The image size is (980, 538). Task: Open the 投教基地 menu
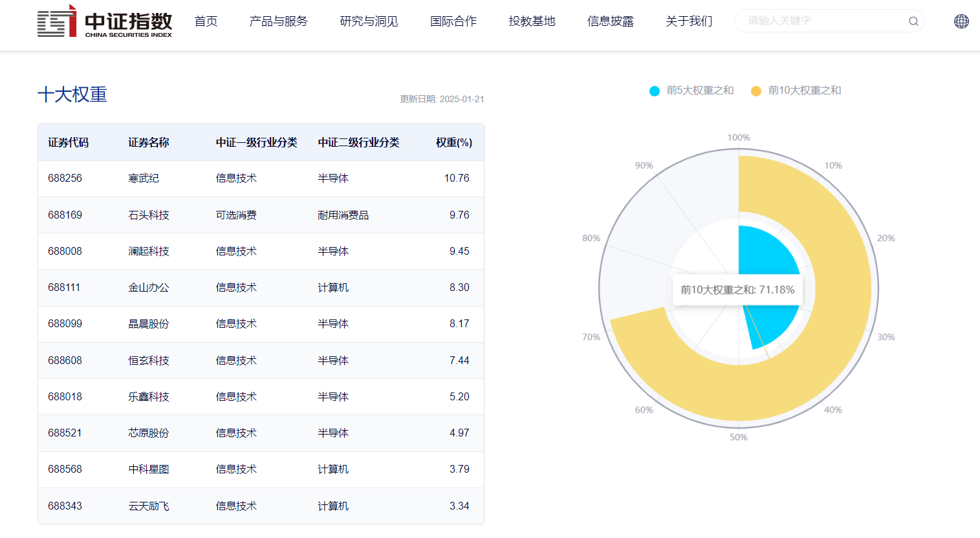[532, 21]
